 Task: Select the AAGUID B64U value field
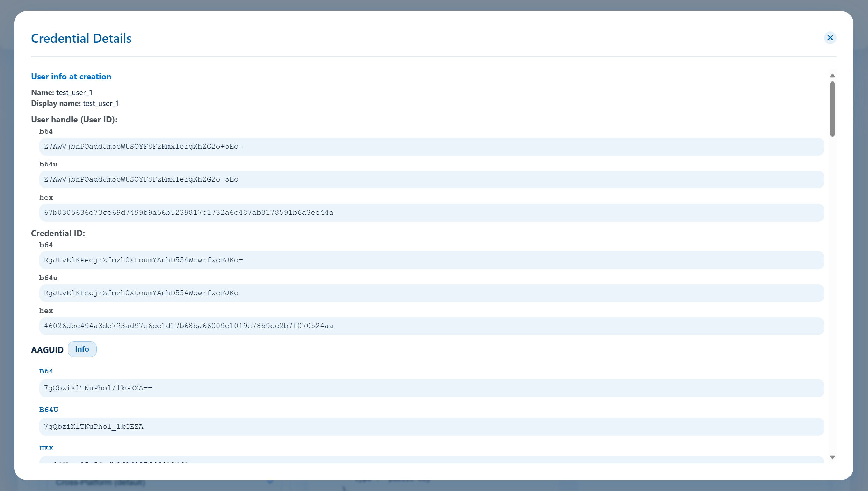click(x=432, y=427)
